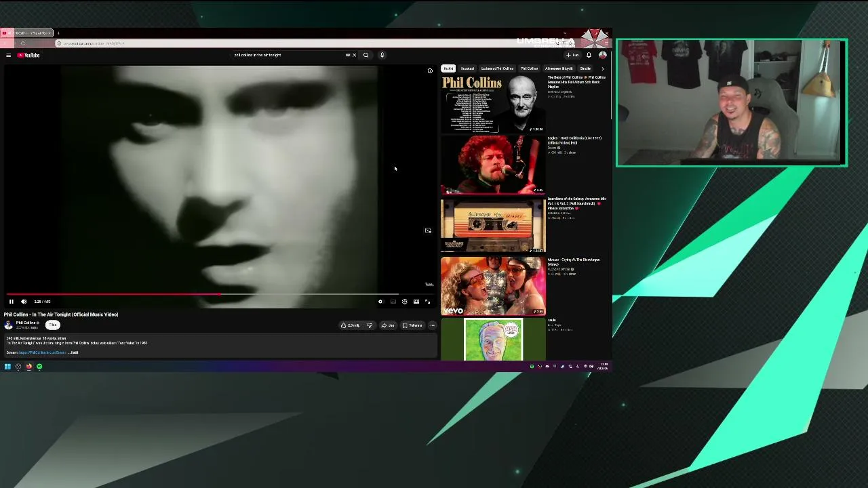Open the YouTube hamburger guide menu
Image resolution: width=868 pixels, height=488 pixels.
point(8,55)
